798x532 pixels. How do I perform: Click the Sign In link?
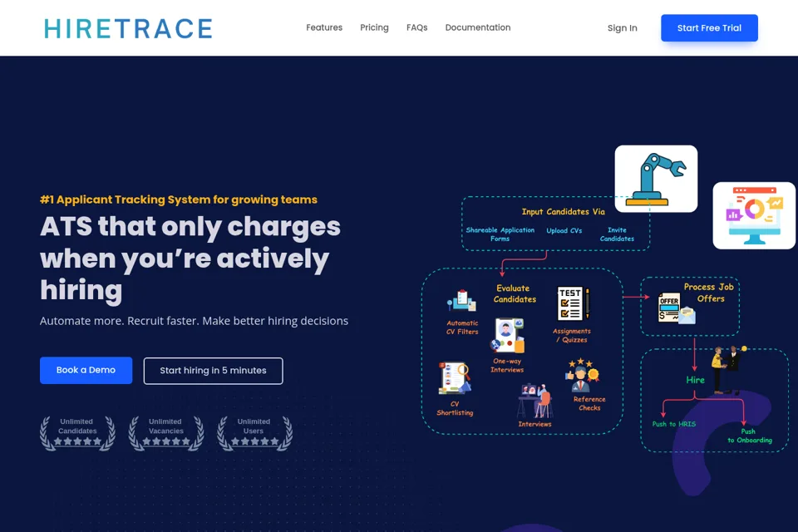[622, 28]
